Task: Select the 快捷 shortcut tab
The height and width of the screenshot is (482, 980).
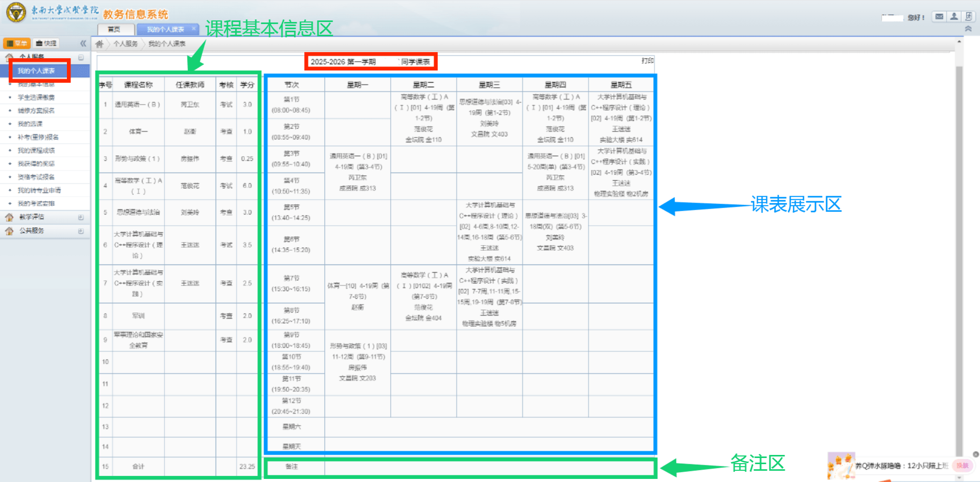Action: coord(46,43)
